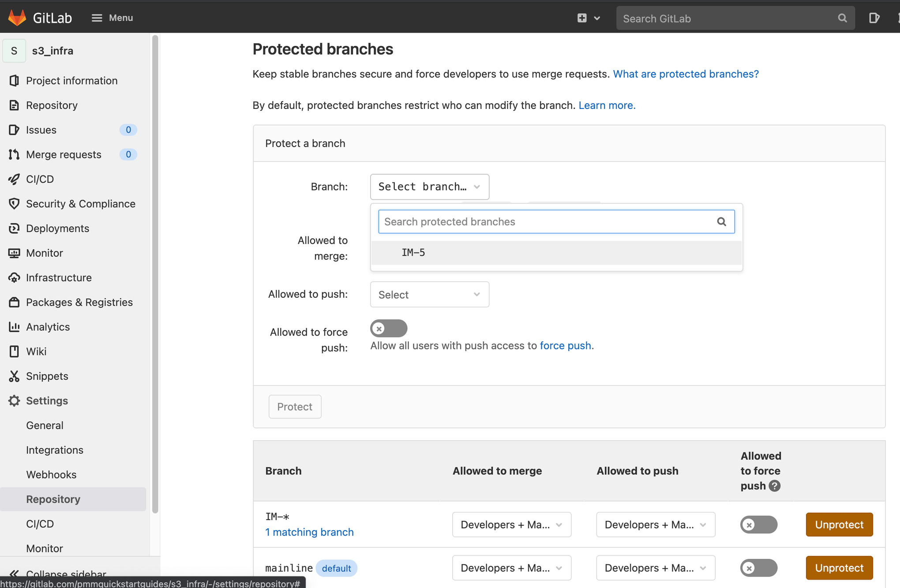The height and width of the screenshot is (588, 900).
Task: Open the Repository settings menu item
Action: [53, 499]
